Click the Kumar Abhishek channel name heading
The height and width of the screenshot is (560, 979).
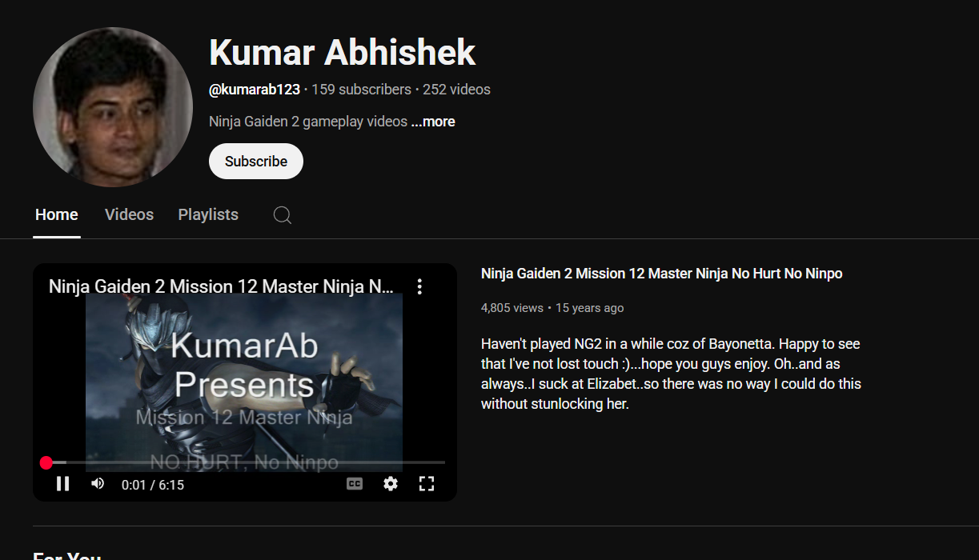coord(343,53)
